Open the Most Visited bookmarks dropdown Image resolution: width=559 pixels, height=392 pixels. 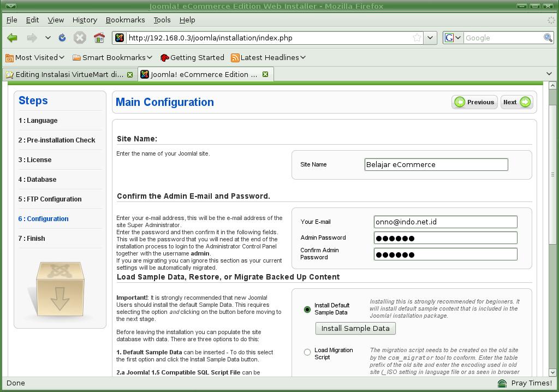35,57
